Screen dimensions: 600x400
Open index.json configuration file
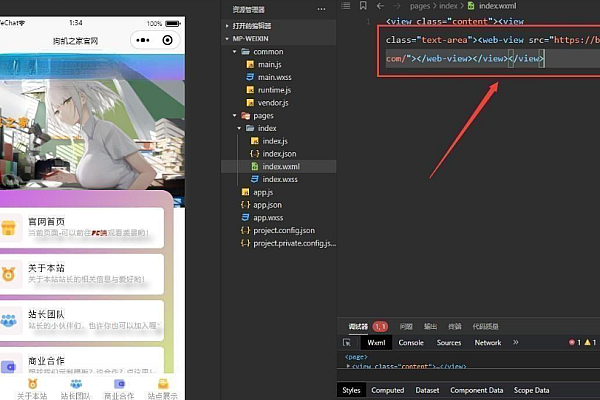coord(279,153)
